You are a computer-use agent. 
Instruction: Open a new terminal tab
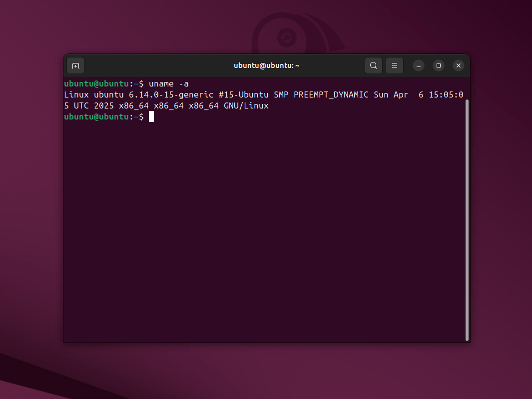point(75,65)
